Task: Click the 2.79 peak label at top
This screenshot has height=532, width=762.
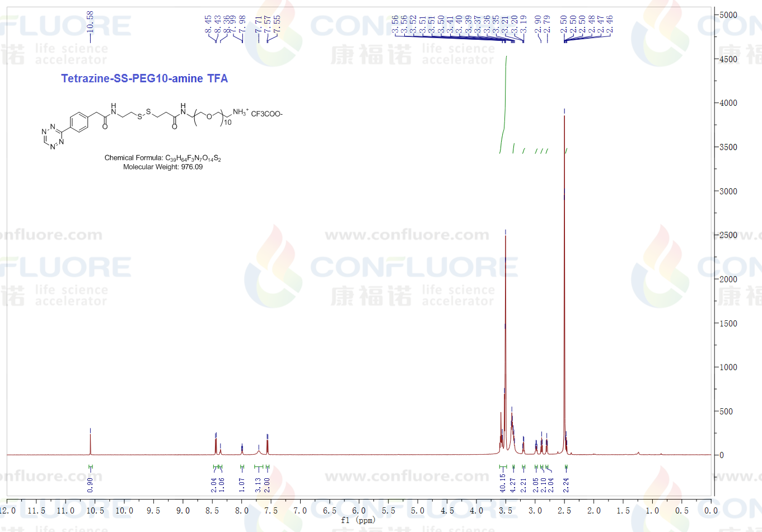Action: pos(547,24)
